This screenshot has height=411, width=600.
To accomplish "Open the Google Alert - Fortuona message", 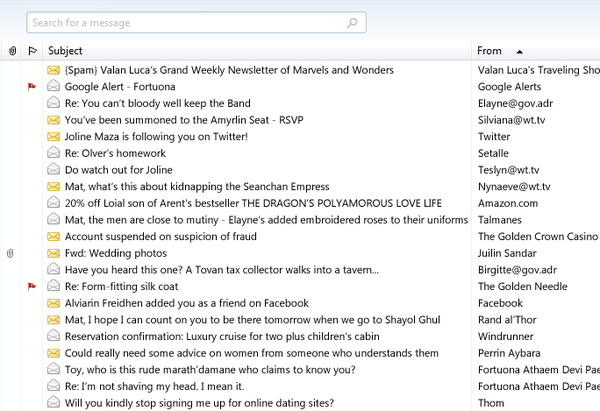I will pyautogui.click(x=120, y=87).
